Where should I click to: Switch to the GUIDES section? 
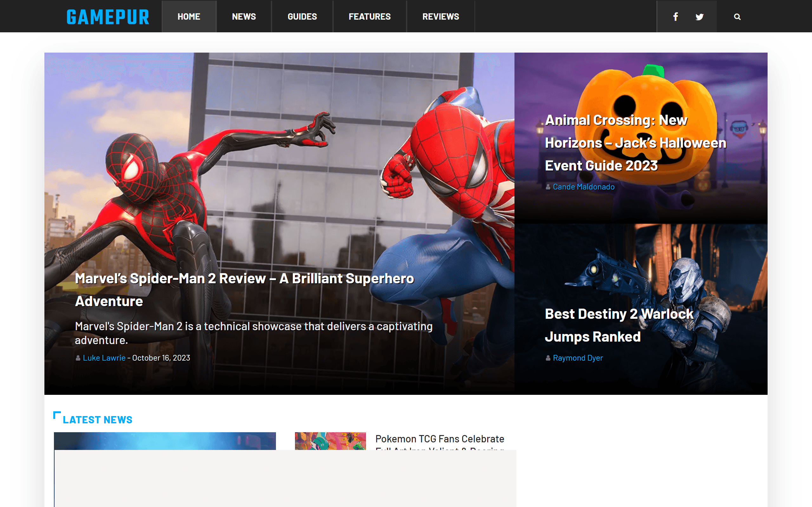pos(302,16)
